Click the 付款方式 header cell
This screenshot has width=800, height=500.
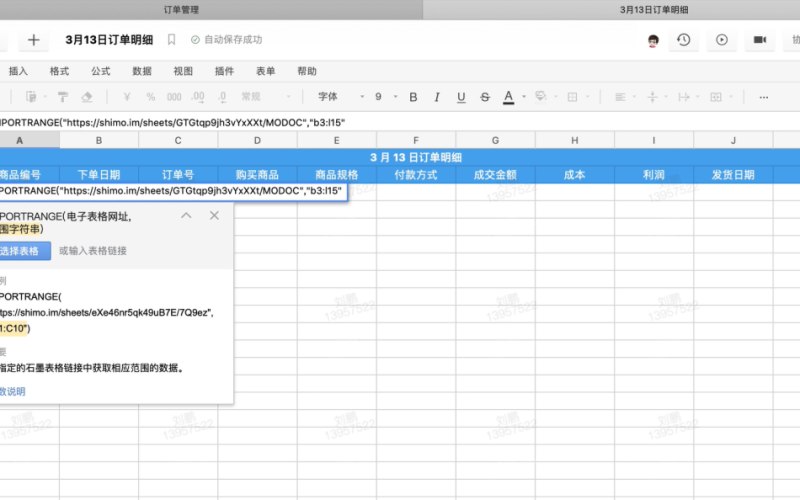tap(416, 175)
